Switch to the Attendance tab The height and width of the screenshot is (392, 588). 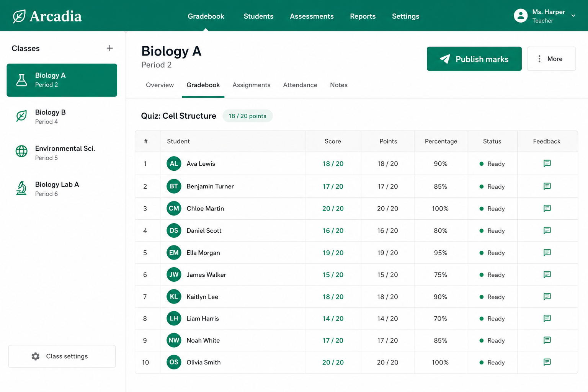pyautogui.click(x=300, y=85)
